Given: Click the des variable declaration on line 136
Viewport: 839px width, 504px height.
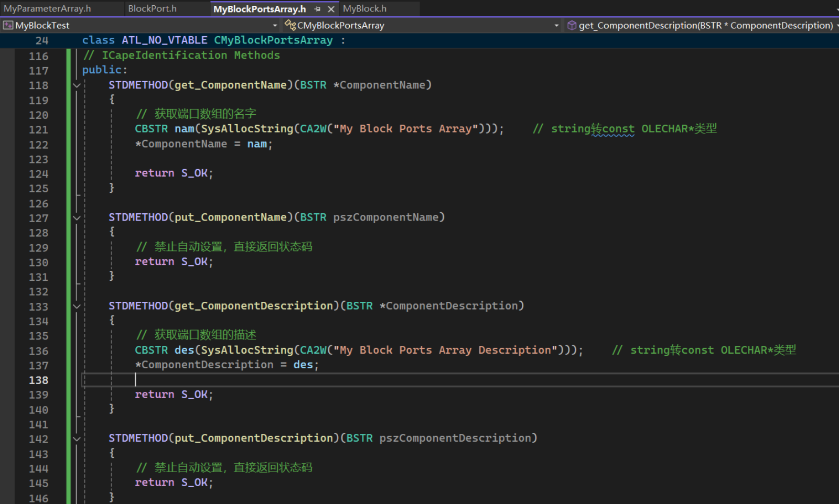Looking at the screenshot, I should click(184, 350).
